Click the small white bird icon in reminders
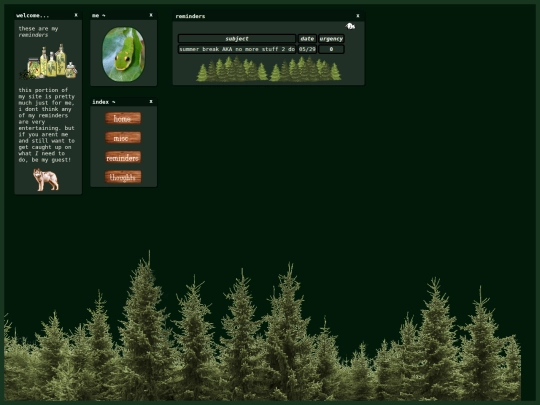This screenshot has height=405, width=540. tap(350, 26)
